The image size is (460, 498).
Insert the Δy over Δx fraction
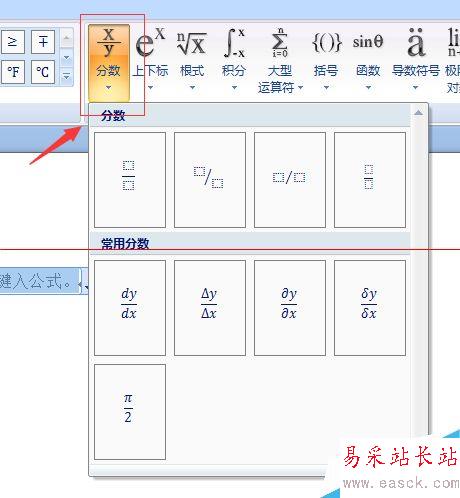coord(210,308)
